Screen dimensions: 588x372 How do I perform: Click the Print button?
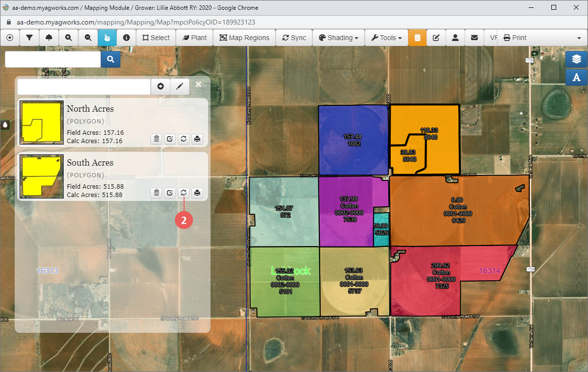tap(515, 38)
